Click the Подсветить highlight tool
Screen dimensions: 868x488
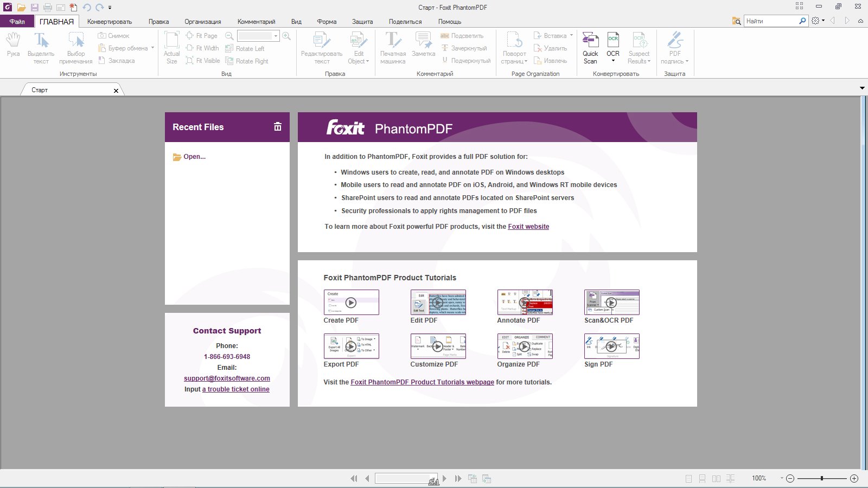click(x=462, y=36)
